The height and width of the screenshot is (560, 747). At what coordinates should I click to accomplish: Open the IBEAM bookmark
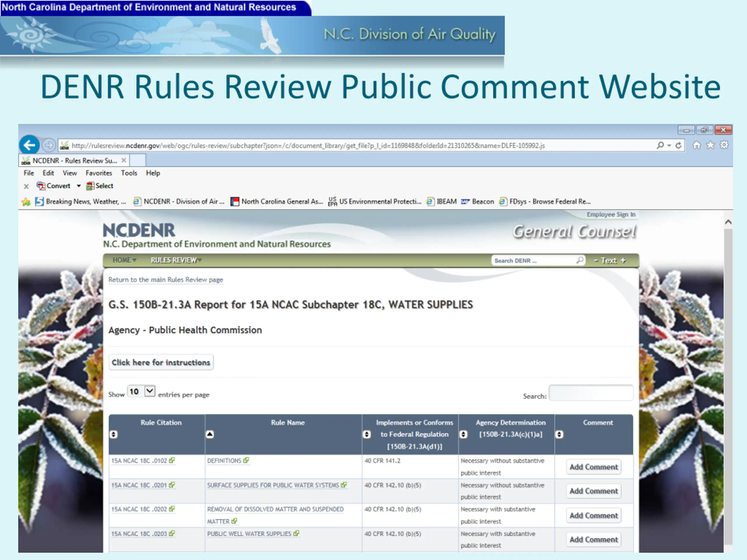tap(442, 202)
